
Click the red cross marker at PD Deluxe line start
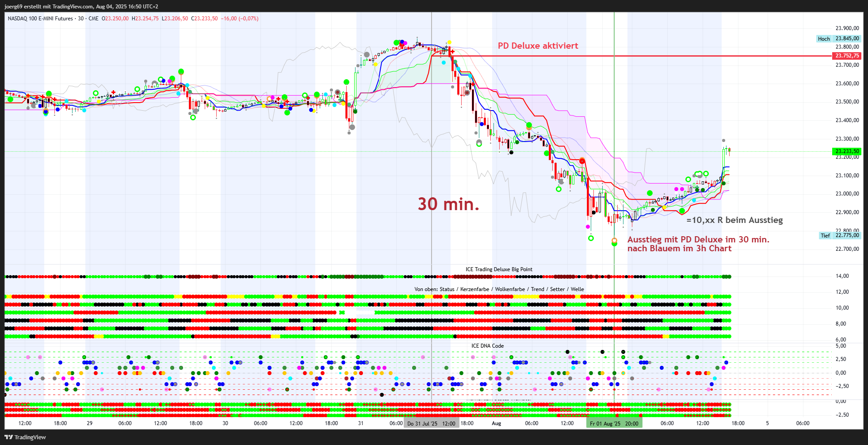(x=452, y=52)
